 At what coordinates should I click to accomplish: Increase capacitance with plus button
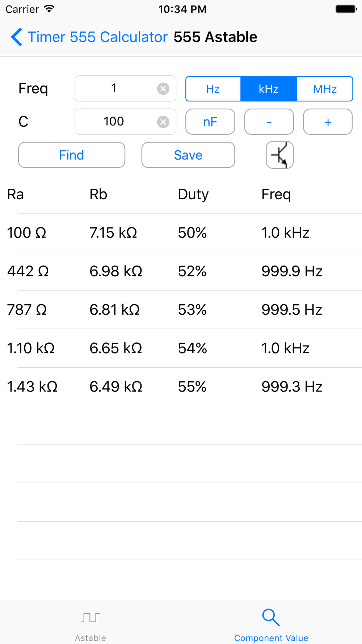(x=328, y=122)
